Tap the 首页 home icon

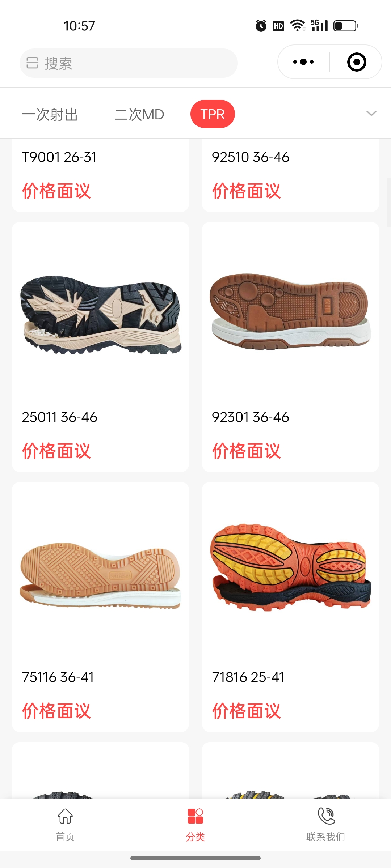click(65, 817)
